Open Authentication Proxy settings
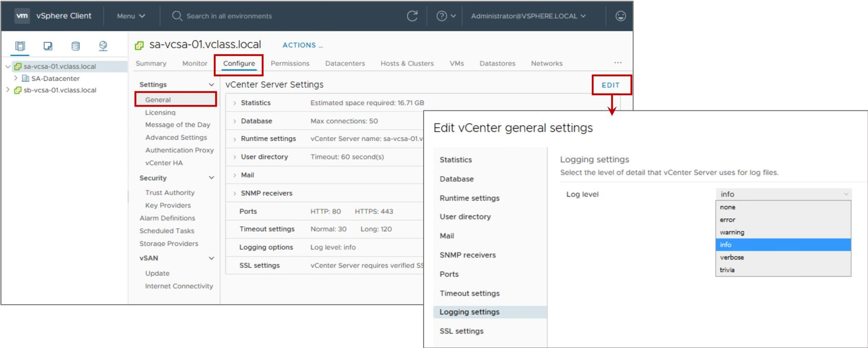This screenshot has height=348, width=868. pos(179,150)
